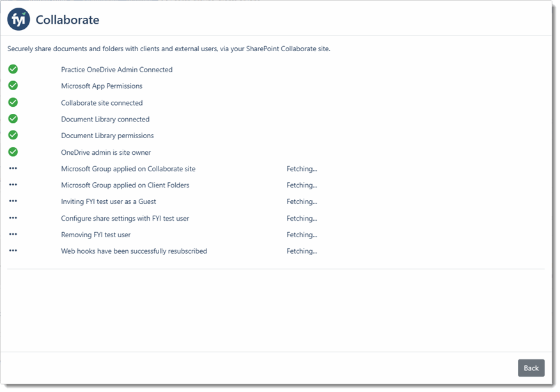This screenshot has height=392, width=560.
Task: Click 'Configure share settings with FYI test user' text
Action: pyautogui.click(x=125, y=219)
